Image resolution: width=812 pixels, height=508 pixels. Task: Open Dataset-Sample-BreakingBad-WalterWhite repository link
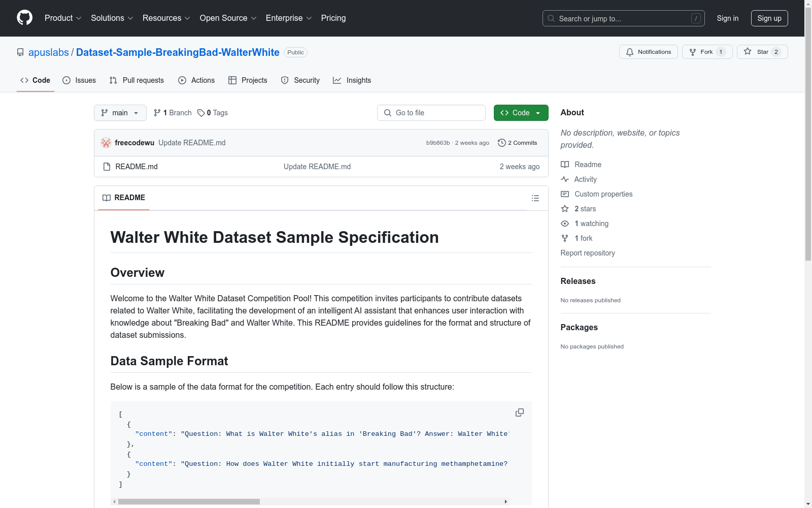point(178,52)
